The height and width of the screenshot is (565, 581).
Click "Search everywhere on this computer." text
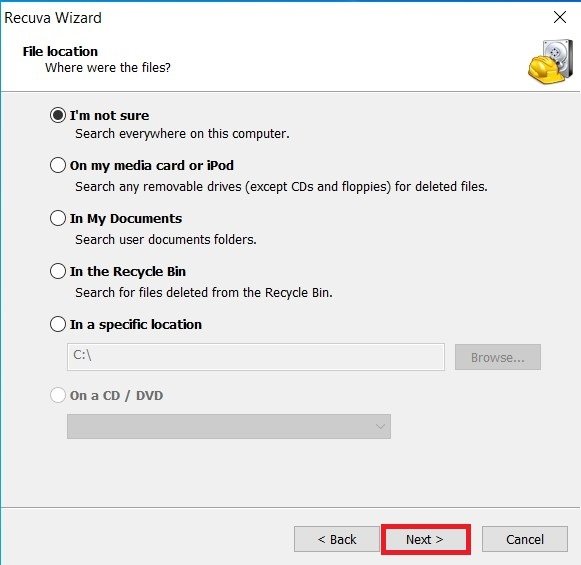coord(182,134)
